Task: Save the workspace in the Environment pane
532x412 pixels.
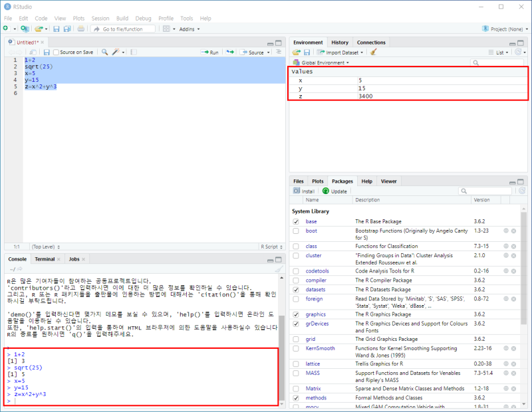Action: 307,52
